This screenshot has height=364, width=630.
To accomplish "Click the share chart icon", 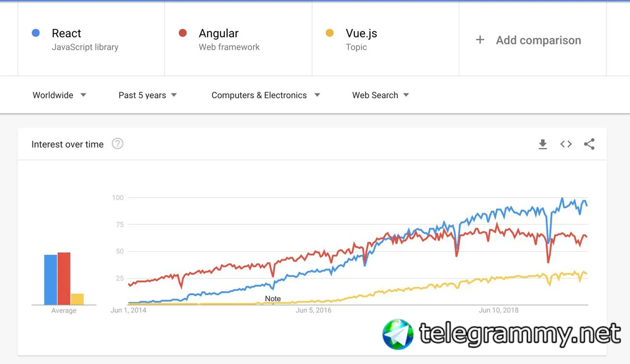I will click(x=589, y=144).
